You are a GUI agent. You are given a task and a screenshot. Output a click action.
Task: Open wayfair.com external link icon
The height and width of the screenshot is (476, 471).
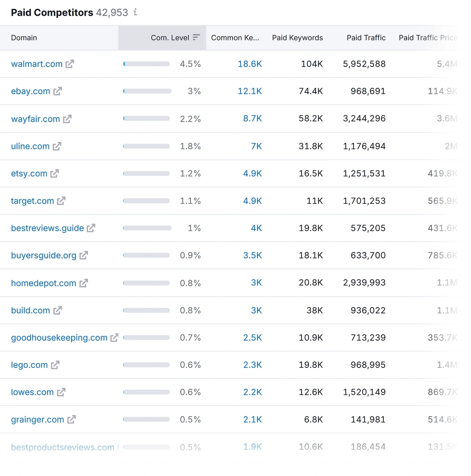(x=68, y=119)
